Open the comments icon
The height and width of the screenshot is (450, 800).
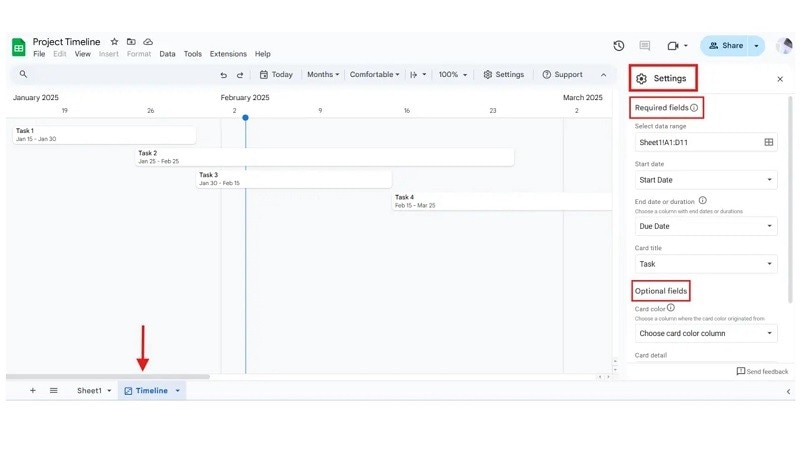pos(645,46)
